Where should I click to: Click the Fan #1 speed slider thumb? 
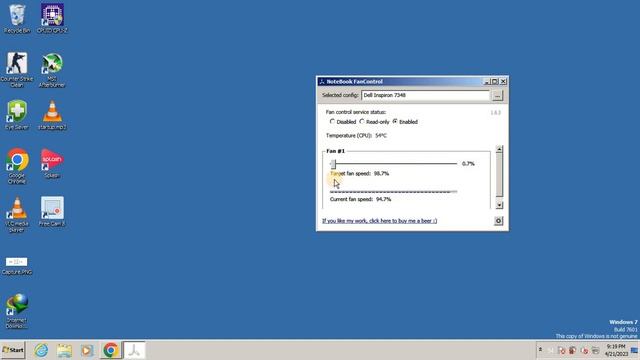tap(333, 164)
